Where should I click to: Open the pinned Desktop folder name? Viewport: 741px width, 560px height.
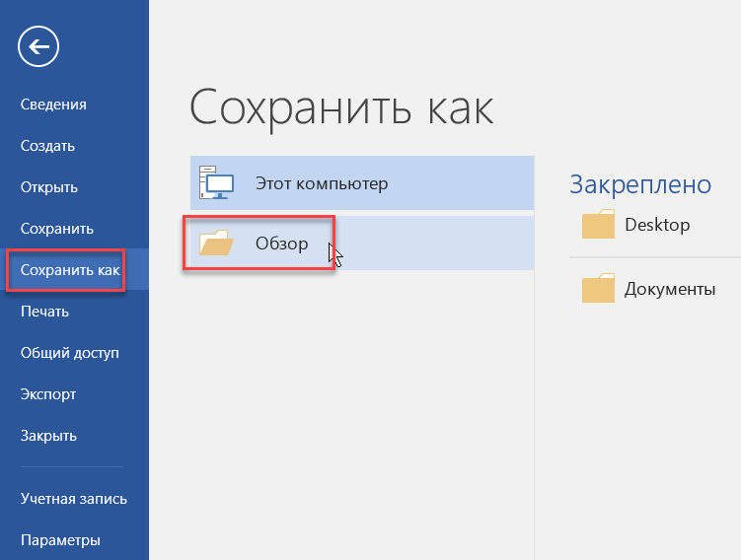(x=657, y=225)
